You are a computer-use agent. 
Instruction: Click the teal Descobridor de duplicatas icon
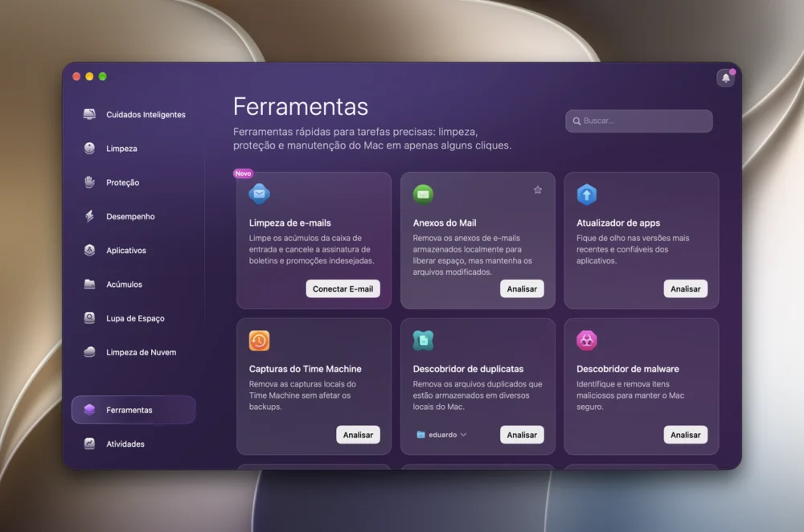tap(423, 340)
